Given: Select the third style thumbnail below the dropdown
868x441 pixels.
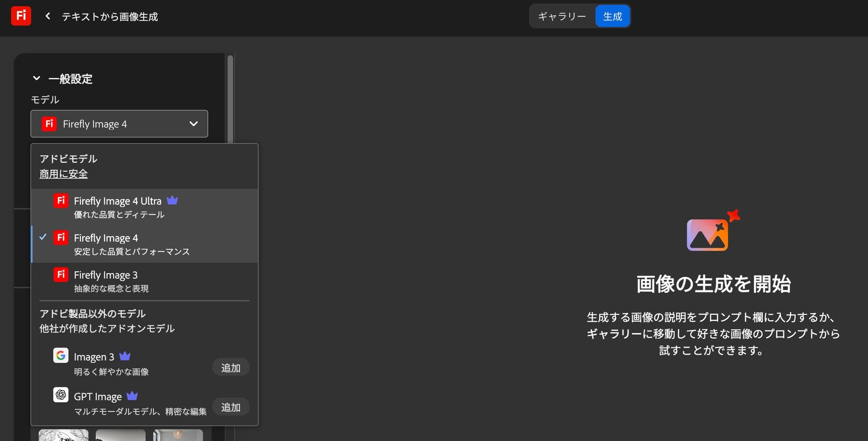Looking at the screenshot, I should pyautogui.click(x=178, y=435).
